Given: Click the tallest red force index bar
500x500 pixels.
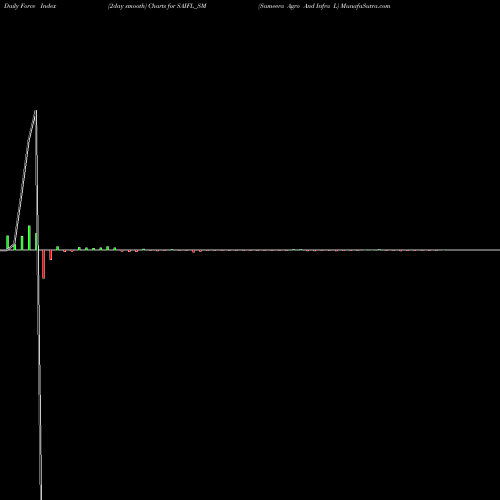Looking at the screenshot, I should pos(43,264).
